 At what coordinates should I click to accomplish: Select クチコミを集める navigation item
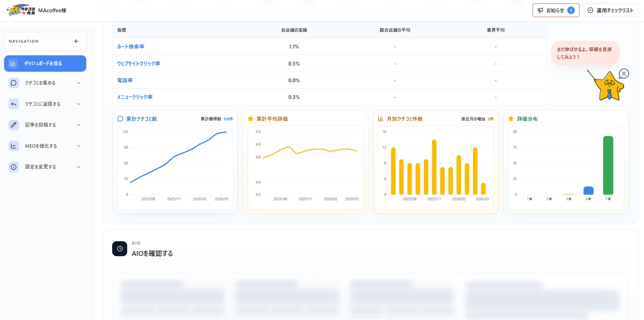click(45, 83)
